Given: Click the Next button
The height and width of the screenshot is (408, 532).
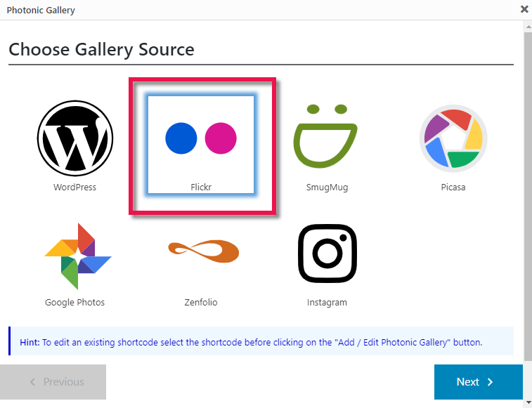Looking at the screenshot, I should (478, 382).
